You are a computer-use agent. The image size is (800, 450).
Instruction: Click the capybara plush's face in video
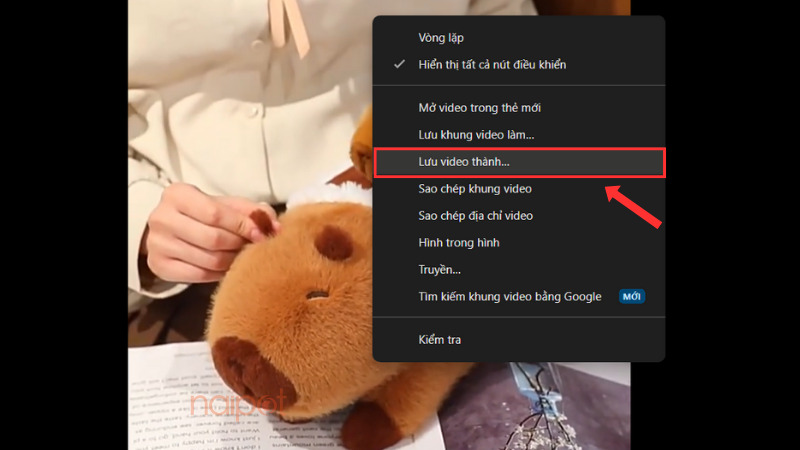[300, 290]
